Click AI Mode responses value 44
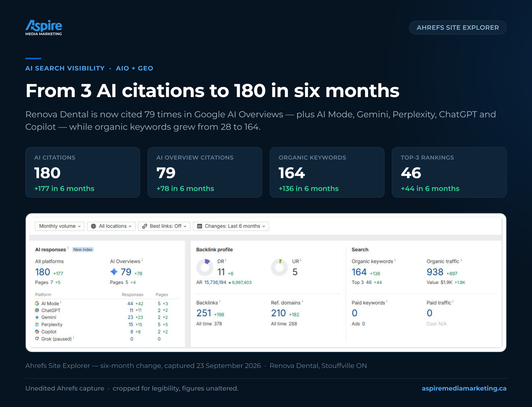Screen dimensions: 532x407 [130, 304]
